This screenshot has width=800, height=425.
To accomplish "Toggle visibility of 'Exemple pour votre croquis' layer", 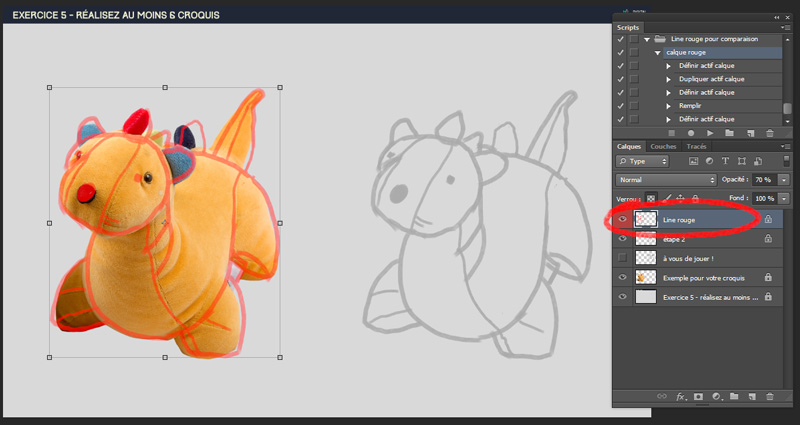I will click(x=622, y=277).
